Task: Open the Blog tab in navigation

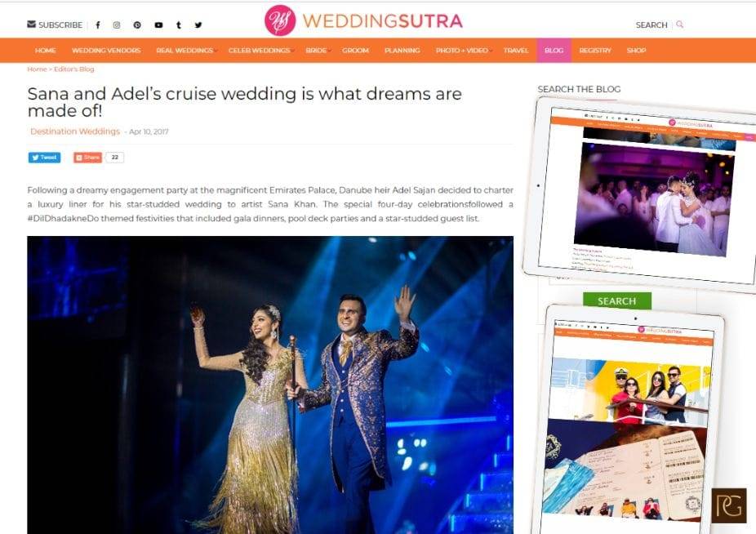Action: (554, 50)
